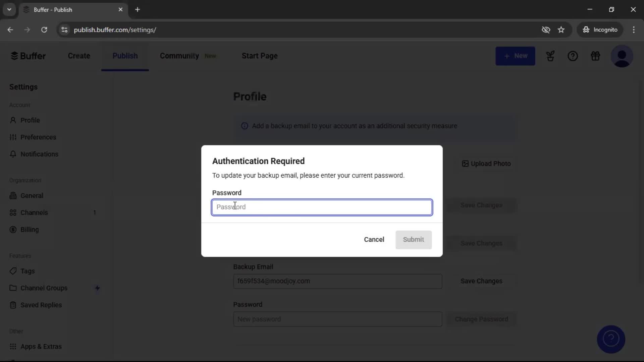
Task: Open the Start Page section
Action: [260, 56]
